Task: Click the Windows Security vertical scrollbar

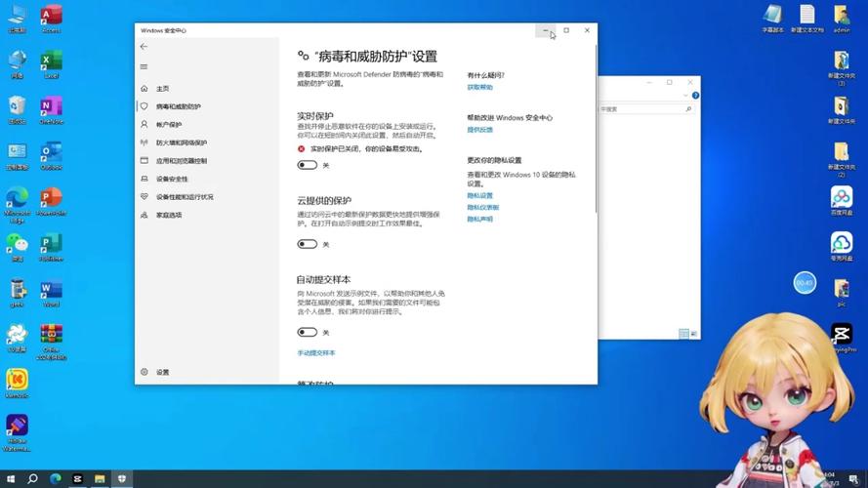Action: (x=596, y=129)
